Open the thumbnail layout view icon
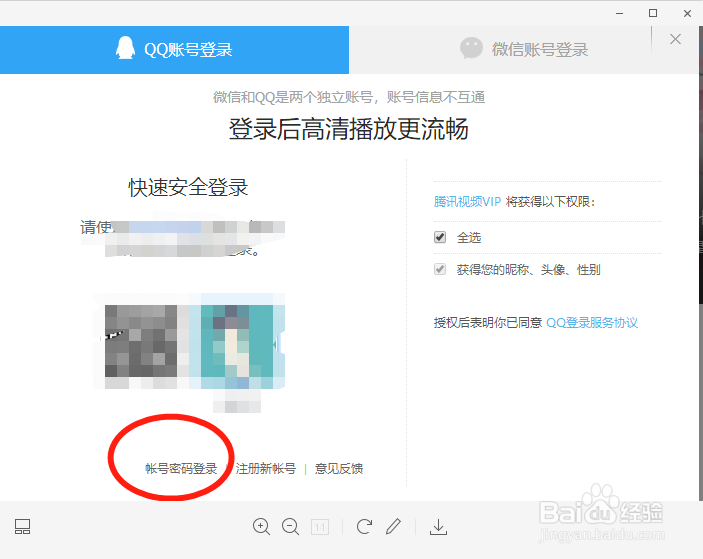 pos(22,526)
